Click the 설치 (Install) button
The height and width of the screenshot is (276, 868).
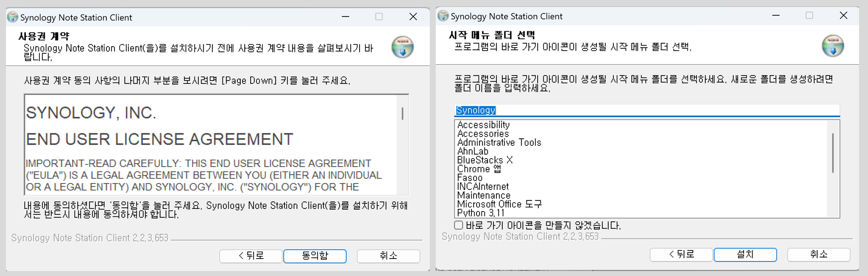[745, 255]
